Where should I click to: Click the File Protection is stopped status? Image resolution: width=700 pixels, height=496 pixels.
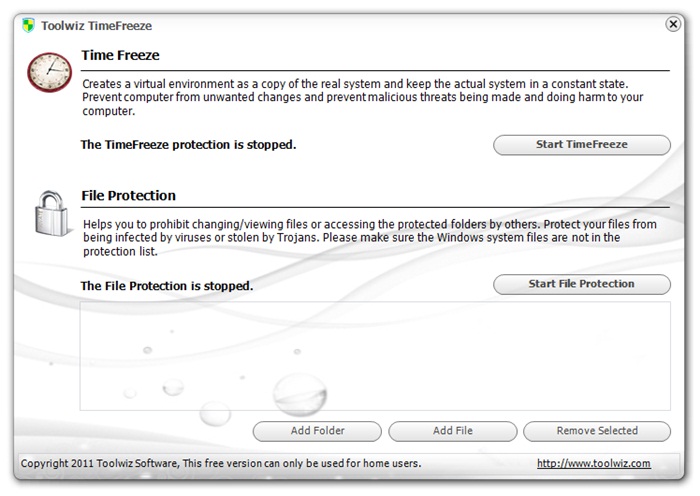(x=166, y=286)
